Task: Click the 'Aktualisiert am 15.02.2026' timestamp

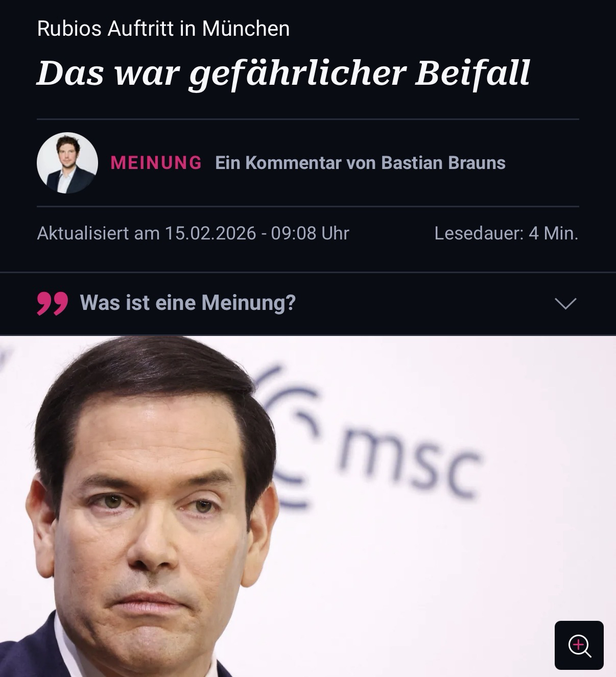Action: coord(147,233)
